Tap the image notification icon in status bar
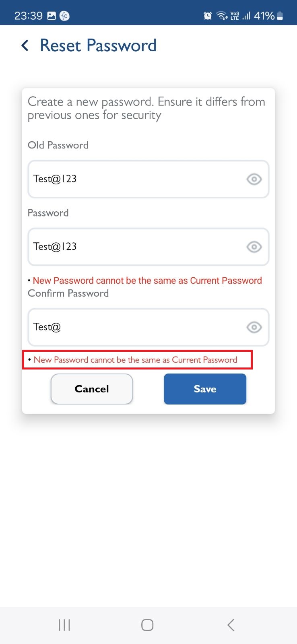Viewport: 297px width, 644px height. (52, 16)
